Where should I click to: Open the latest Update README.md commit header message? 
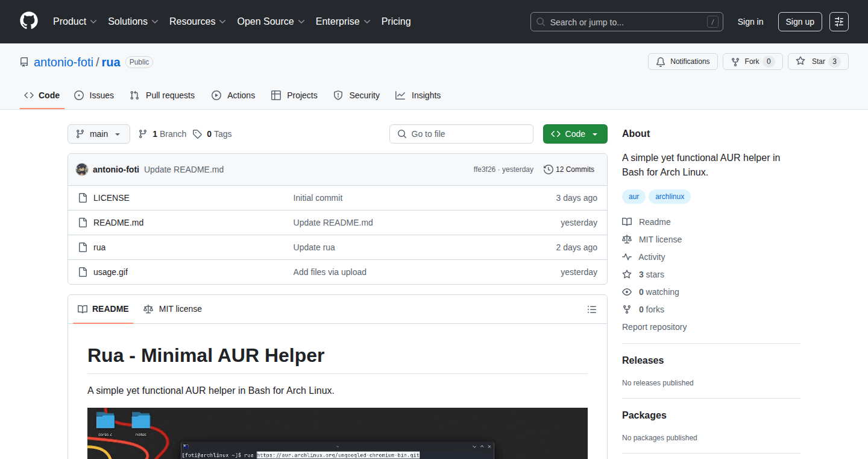pyautogui.click(x=184, y=169)
